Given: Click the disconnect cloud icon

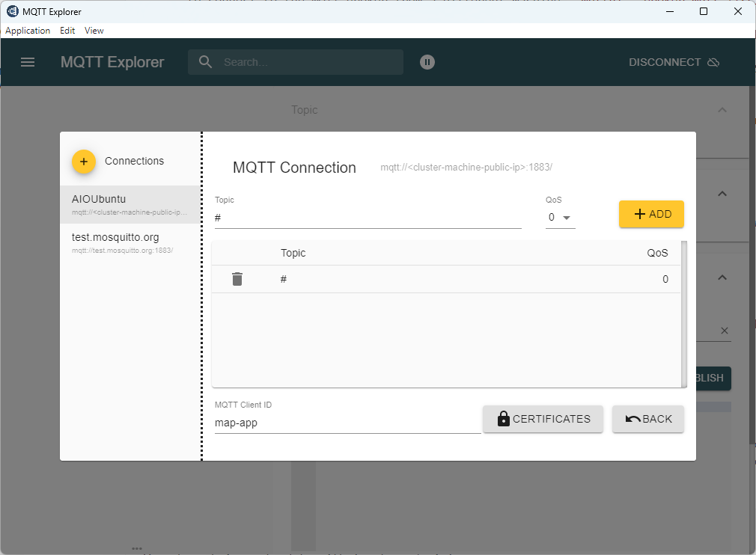Looking at the screenshot, I should [713, 62].
